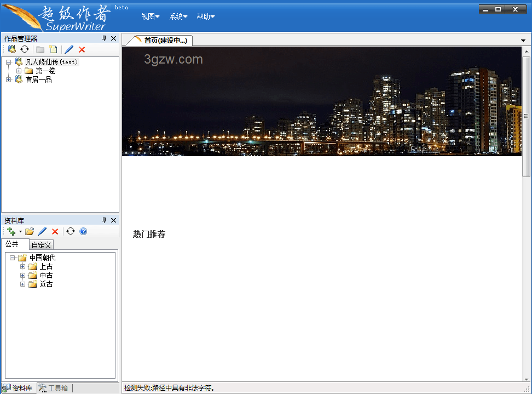Click the red X delete icon in 作品管理器

[82, 49]
